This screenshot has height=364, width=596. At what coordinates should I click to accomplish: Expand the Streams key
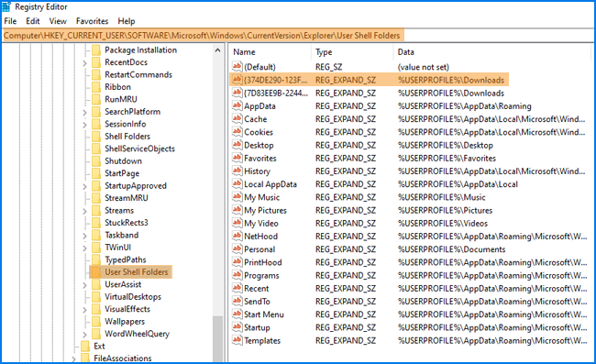[x=84, y=211]
